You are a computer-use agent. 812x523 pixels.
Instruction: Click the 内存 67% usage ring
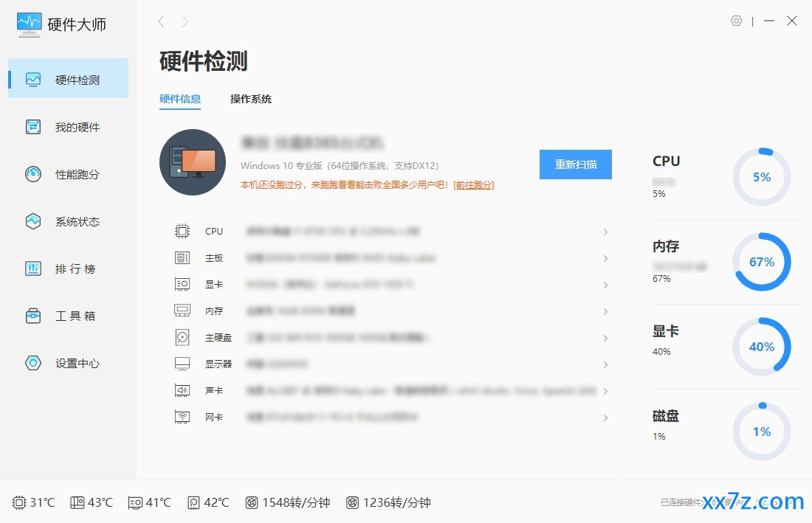pos(762,262)
